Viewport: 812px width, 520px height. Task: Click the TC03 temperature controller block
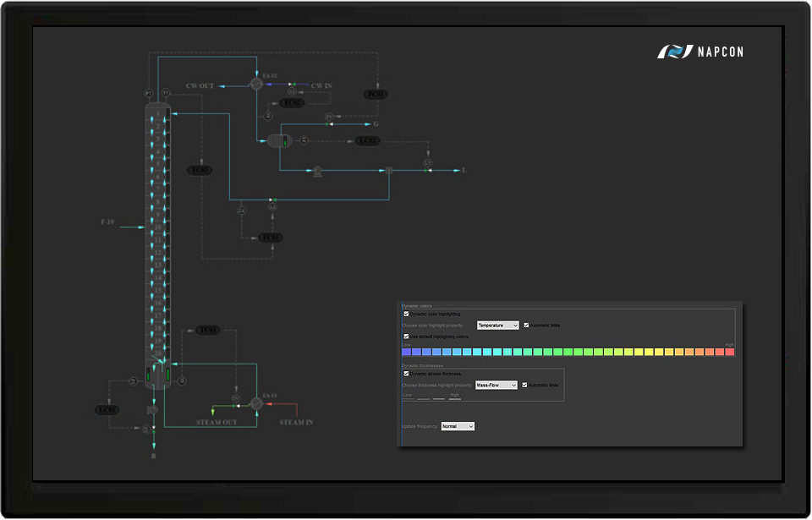[x=200, y=171]
